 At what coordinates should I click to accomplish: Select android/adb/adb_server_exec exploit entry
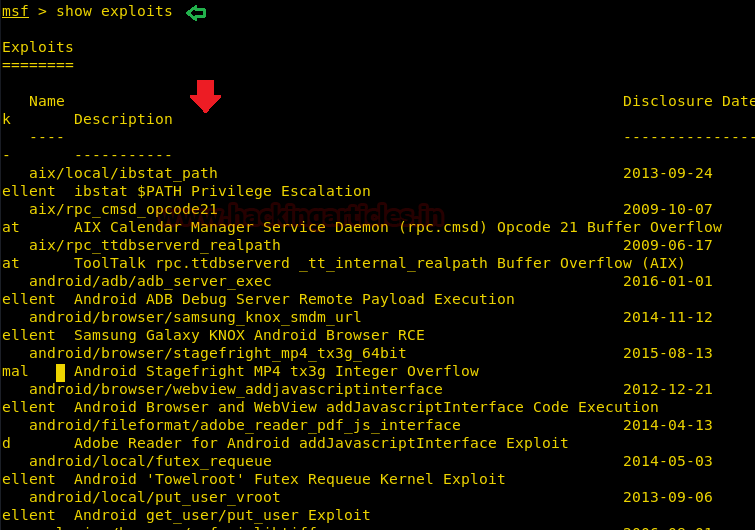coord(150,281)
